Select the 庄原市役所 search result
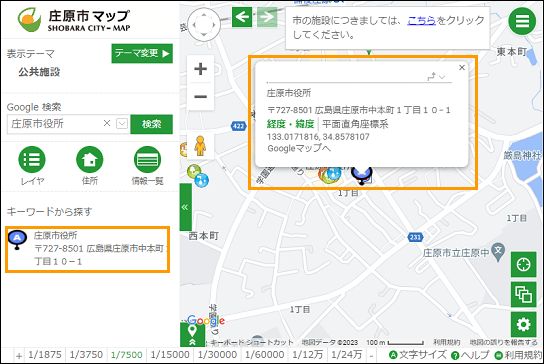This screenshot has width=544, height=364. [87, 249]
